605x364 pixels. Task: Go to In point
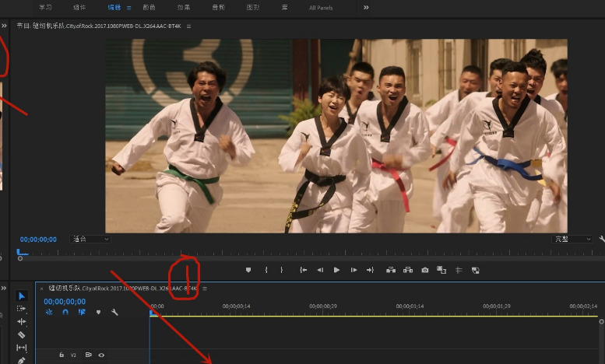303,270
